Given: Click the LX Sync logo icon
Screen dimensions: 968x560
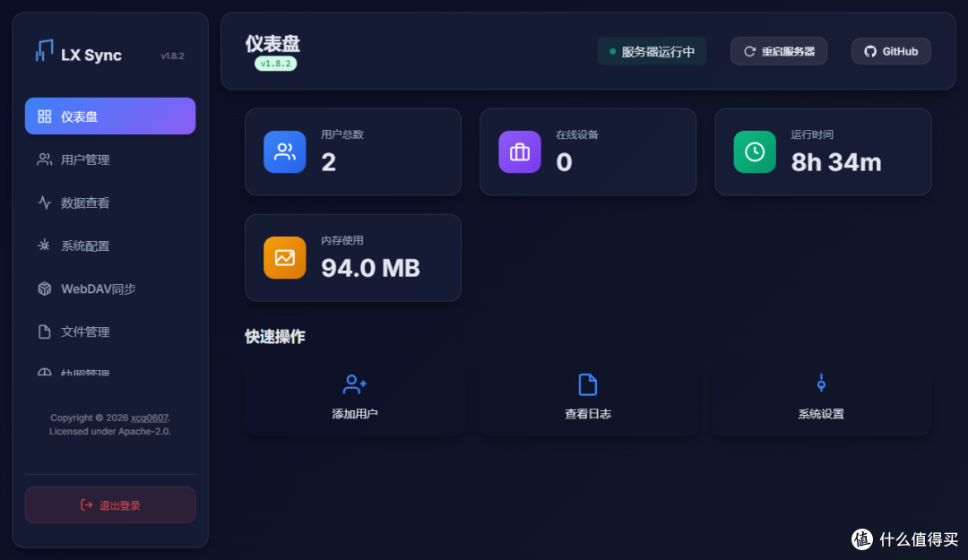Looking at the screenshot, I should 44,51.
